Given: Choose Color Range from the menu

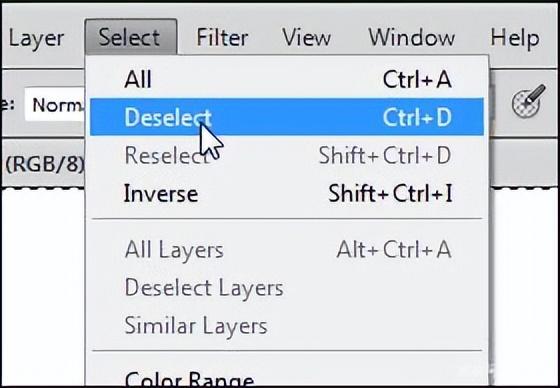Looking at the screenshot, I should click(287, 377).
